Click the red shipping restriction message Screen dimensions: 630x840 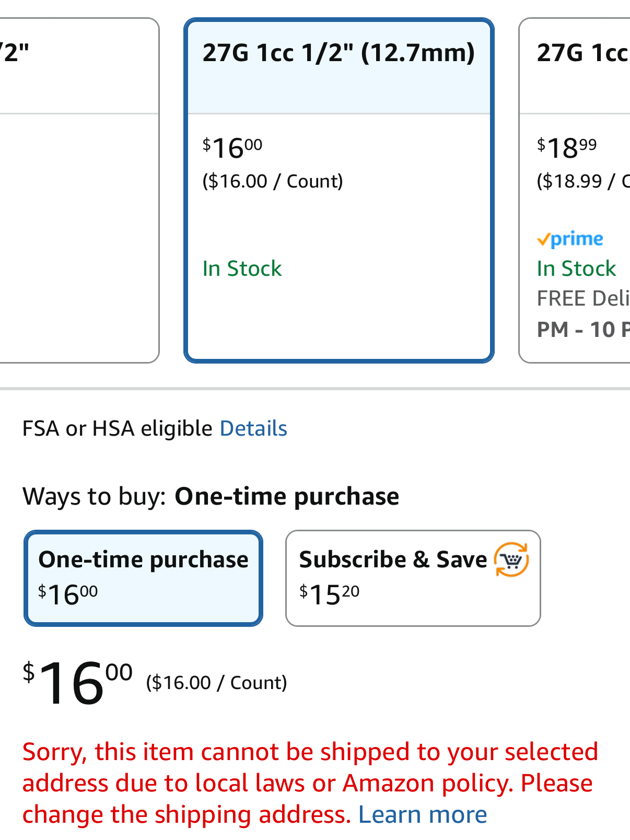click(309, 768)
